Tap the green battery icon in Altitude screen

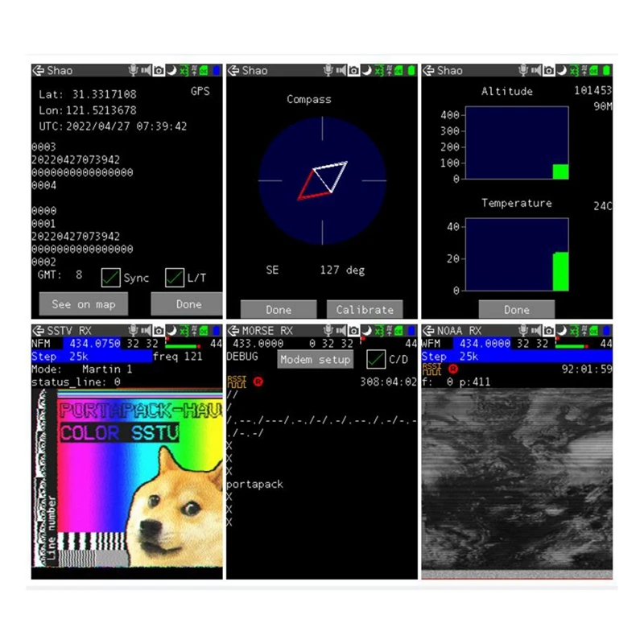[x=607, y=71]
